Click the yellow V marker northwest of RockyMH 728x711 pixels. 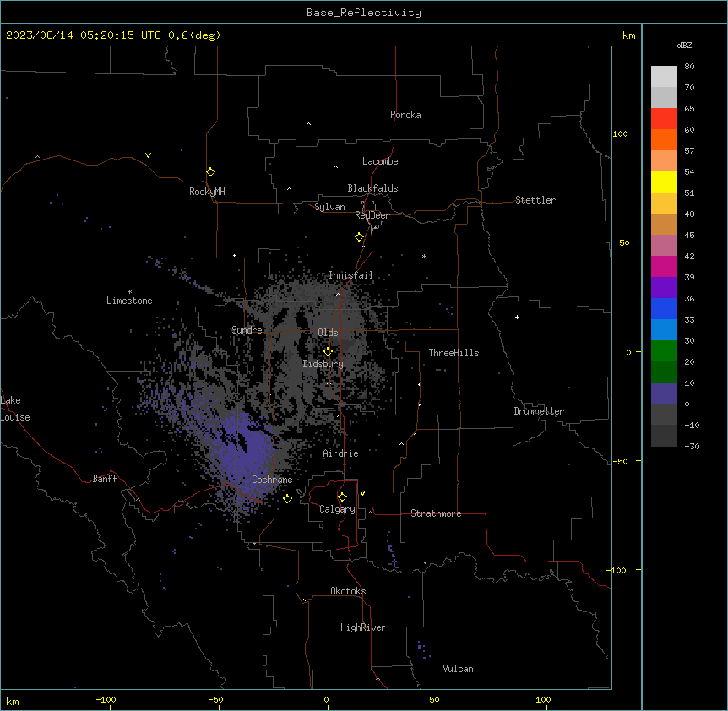148,155
